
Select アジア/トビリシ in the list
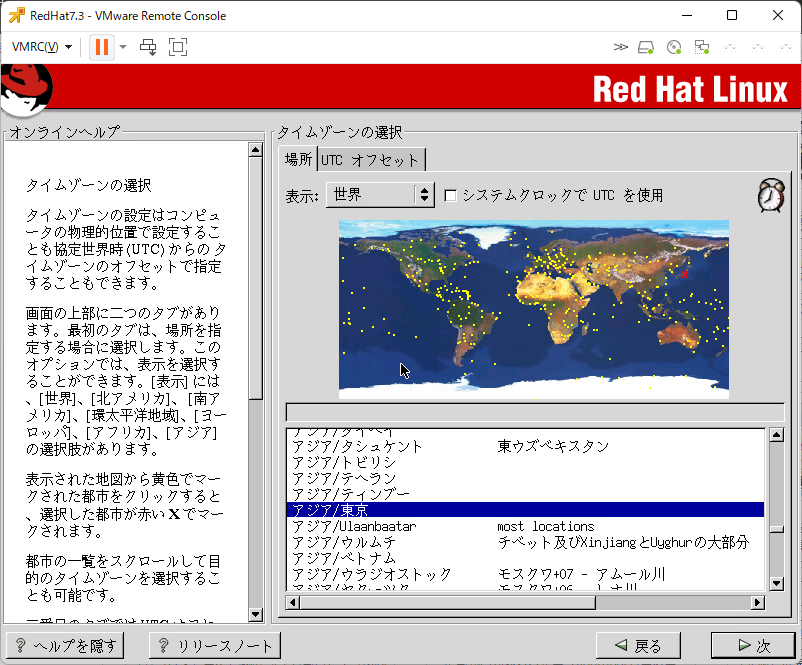[x=525, y=462]
